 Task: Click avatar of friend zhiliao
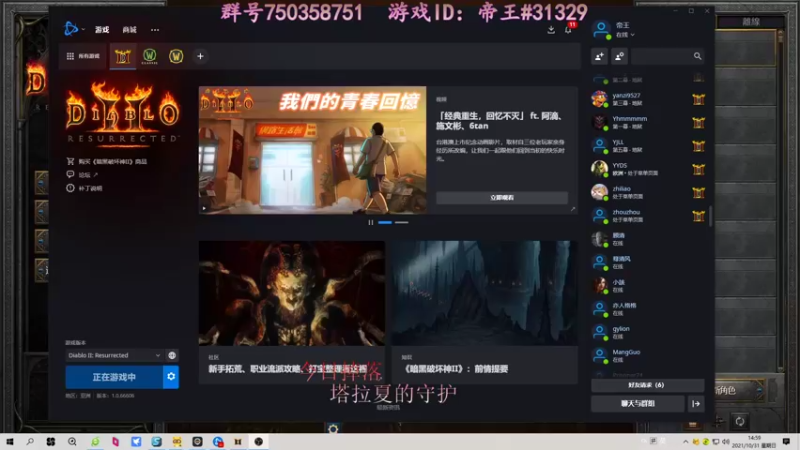pos(599,192)
